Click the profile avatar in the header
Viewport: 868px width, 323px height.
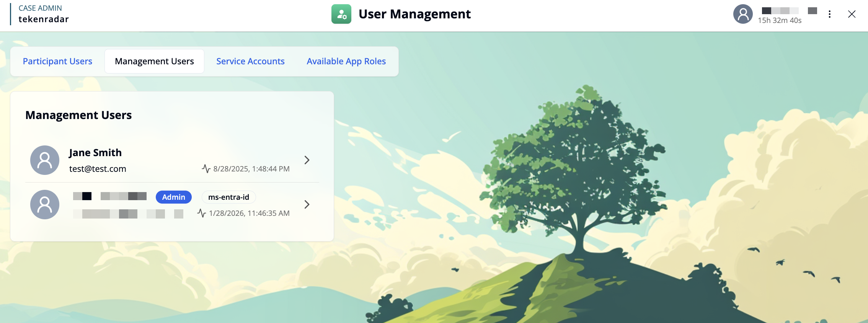click(x=743, y=14)
